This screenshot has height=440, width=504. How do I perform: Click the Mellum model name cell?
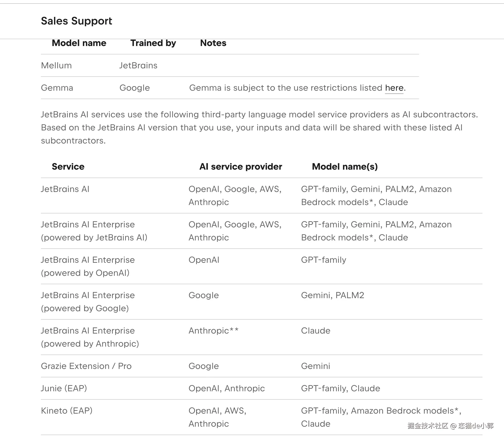(x=56, y=66)
